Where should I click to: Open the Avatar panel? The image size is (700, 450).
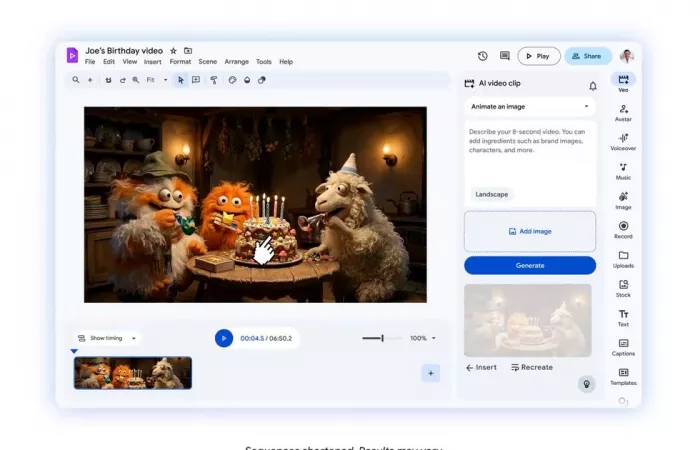pos(623,111)
